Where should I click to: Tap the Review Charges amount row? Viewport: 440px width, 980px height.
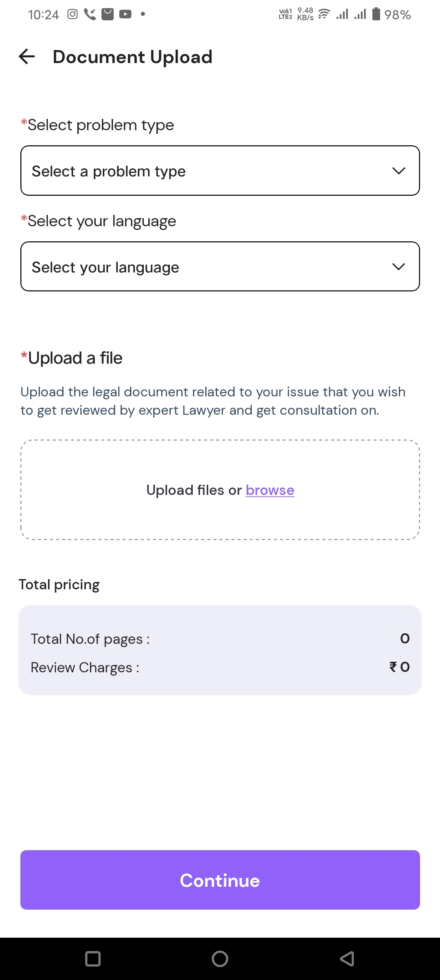coord(220,667)
